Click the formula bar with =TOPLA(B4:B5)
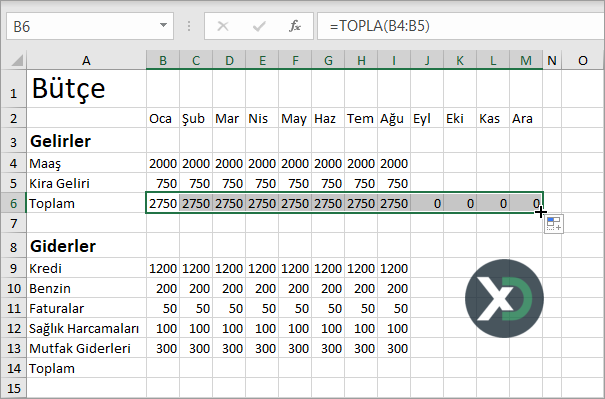The width and height of the screenshot is (605, 399). [461, 26]
